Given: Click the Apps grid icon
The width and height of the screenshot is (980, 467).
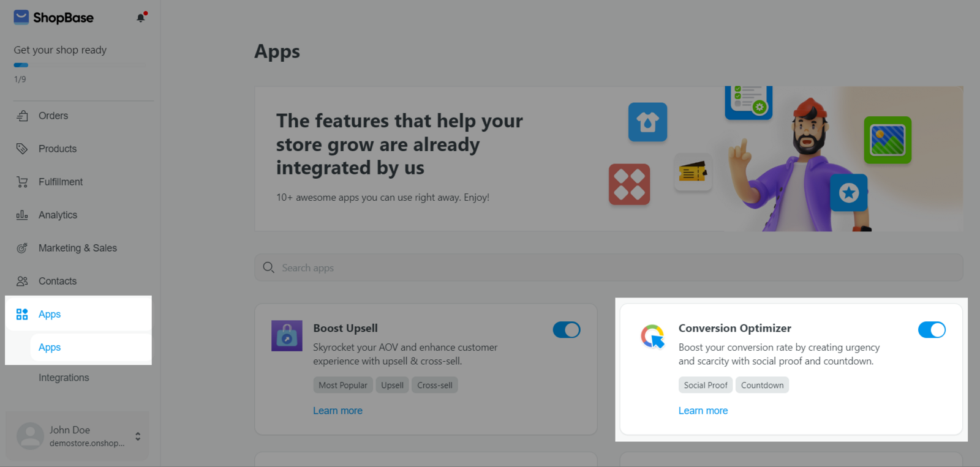Looking at the screenshot, I should pyautogui.click(x=22, y=314).
